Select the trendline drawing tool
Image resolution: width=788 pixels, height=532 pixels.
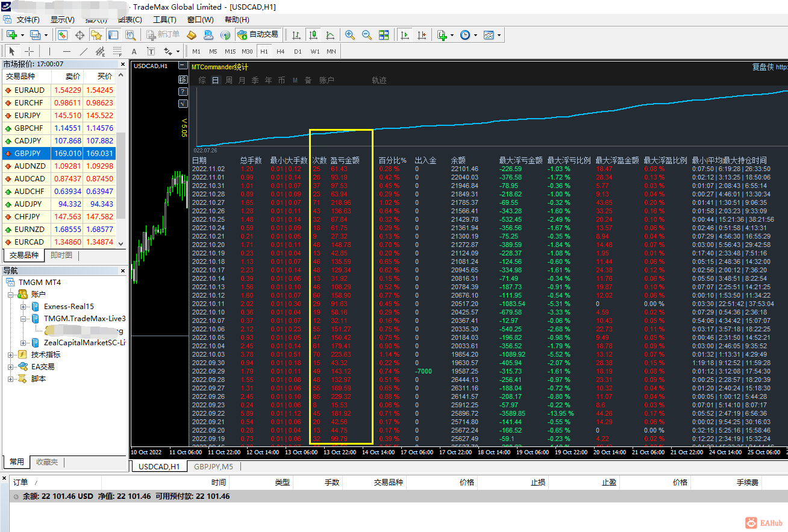click(84, 51)
